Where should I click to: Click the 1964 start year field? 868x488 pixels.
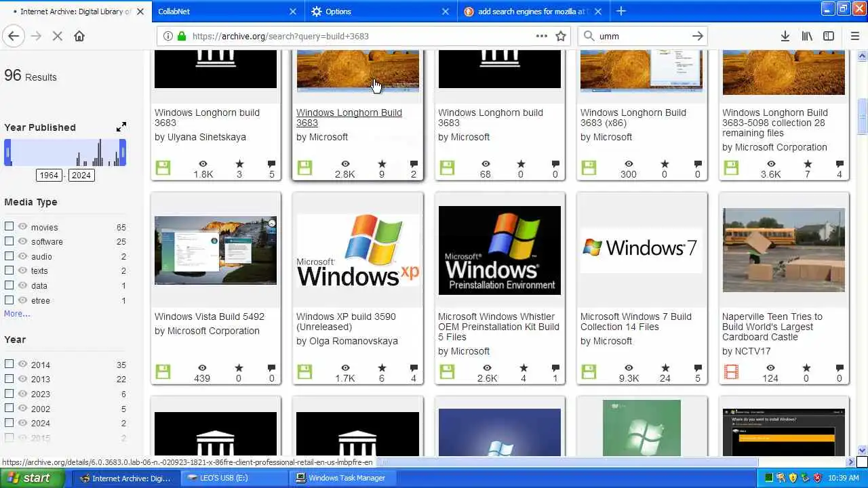tap(49, 175)
